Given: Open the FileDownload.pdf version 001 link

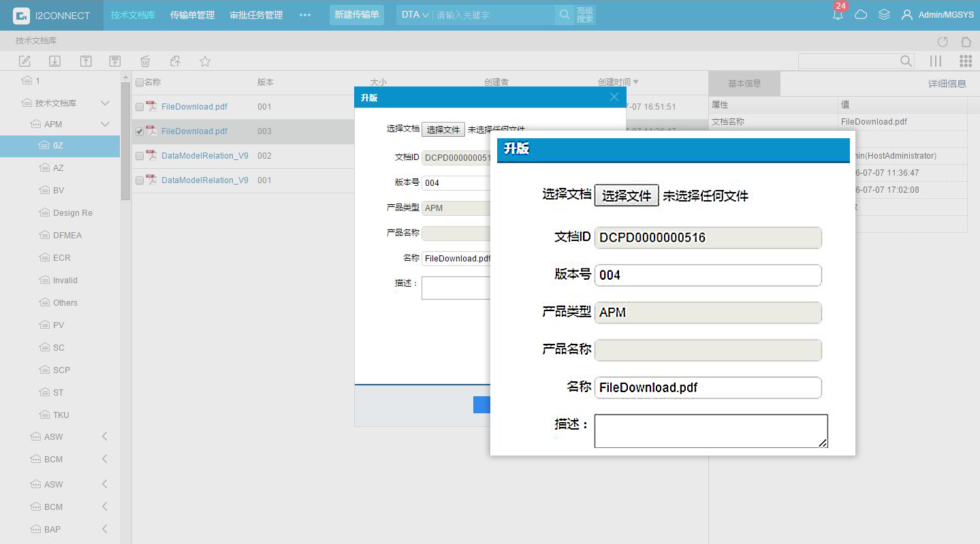Looking at the screenshot, I should pyautogui.click(x=195, y=106).
